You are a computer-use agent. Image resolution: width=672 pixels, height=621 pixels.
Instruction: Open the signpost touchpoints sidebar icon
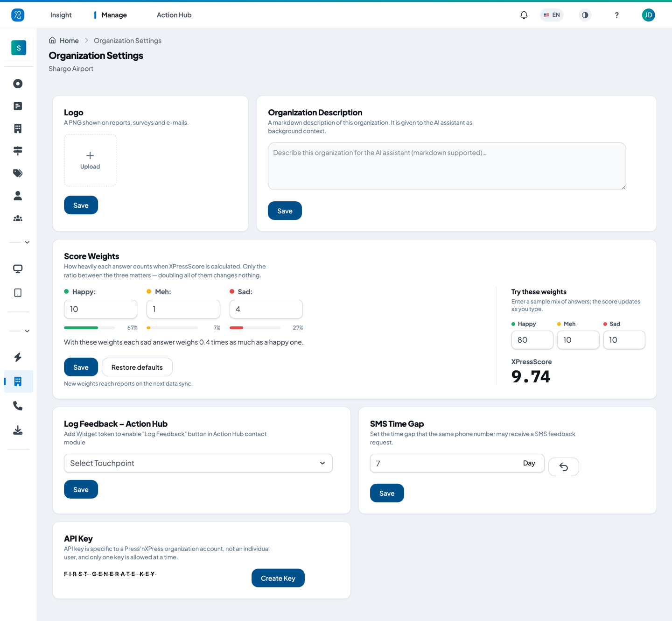coord(18,150)
